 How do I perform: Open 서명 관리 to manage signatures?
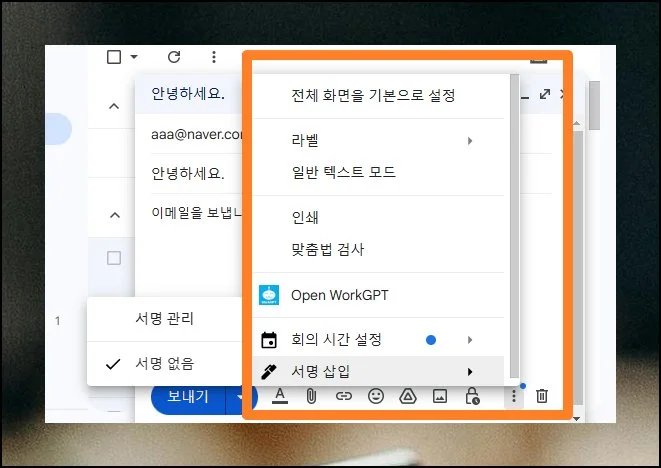click(x=164, y=319)
